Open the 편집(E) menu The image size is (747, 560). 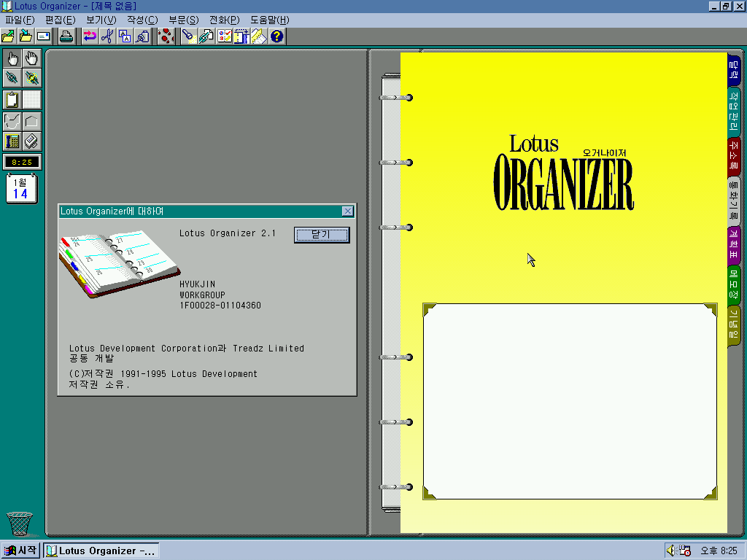point(61,20)
